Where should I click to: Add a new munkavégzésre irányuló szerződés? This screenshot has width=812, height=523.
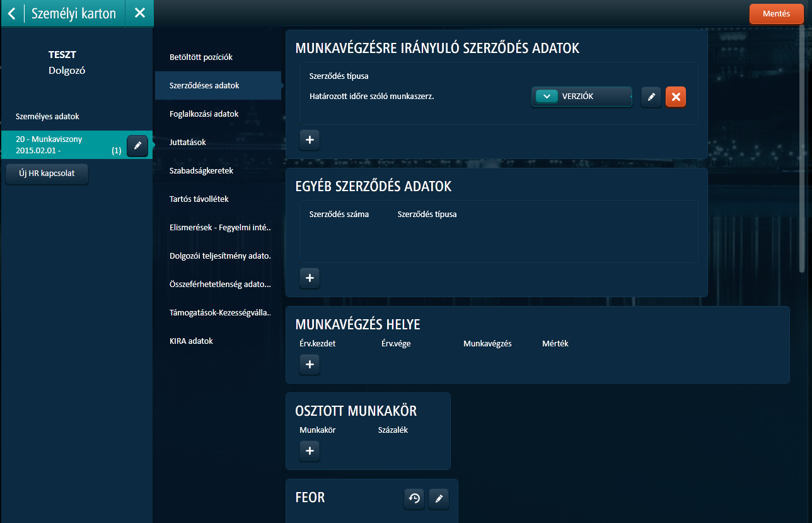pyautogui.click(x=310, y=140)
